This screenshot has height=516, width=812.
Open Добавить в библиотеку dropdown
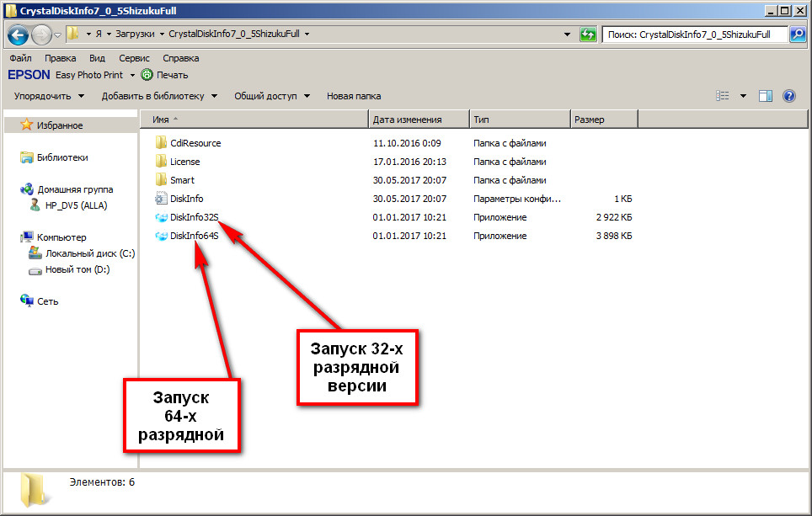click(x=159, y=96)
